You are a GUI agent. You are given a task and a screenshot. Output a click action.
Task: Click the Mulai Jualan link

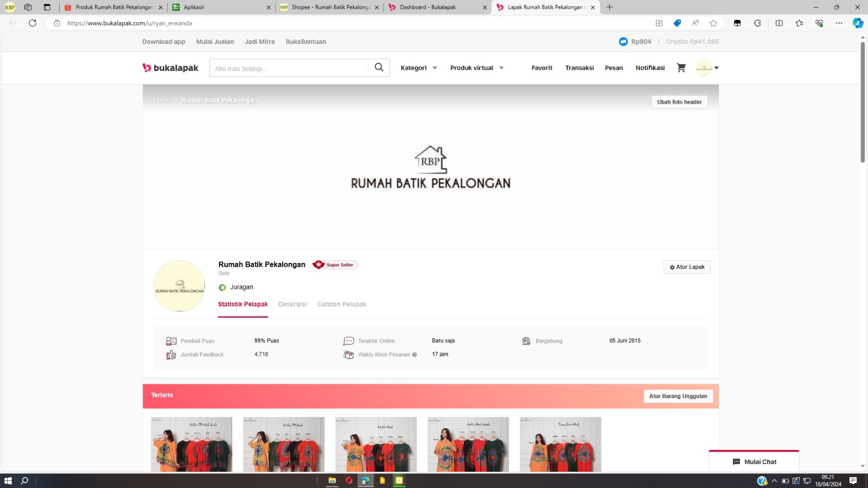215,42
